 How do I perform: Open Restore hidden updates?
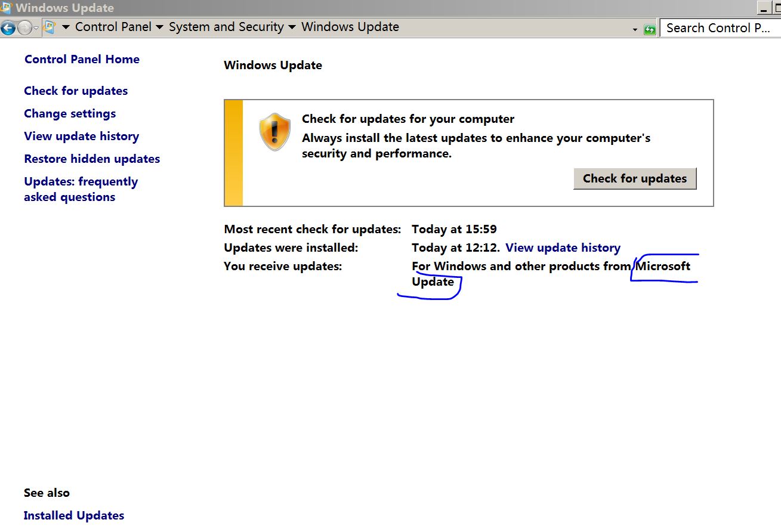91,159
